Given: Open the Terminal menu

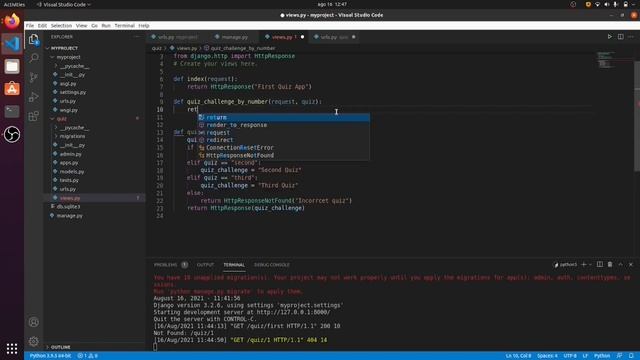Looking at the screenshot, I should tap(124, 25).
